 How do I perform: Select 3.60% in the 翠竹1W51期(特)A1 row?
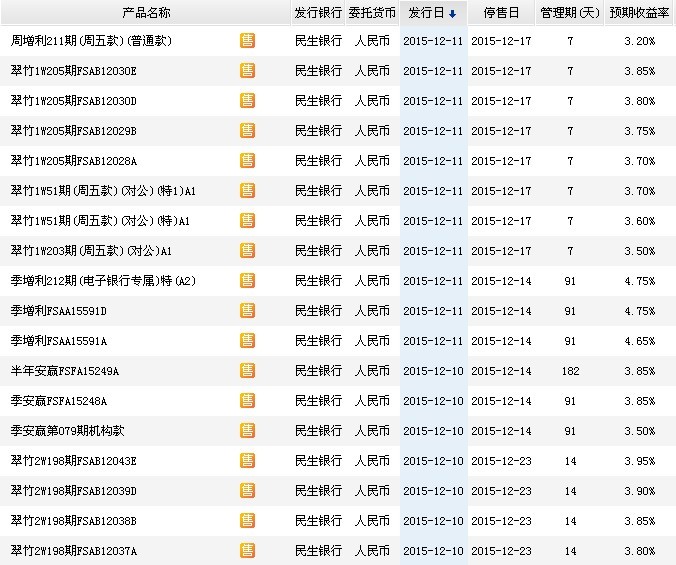click(639, 221)
